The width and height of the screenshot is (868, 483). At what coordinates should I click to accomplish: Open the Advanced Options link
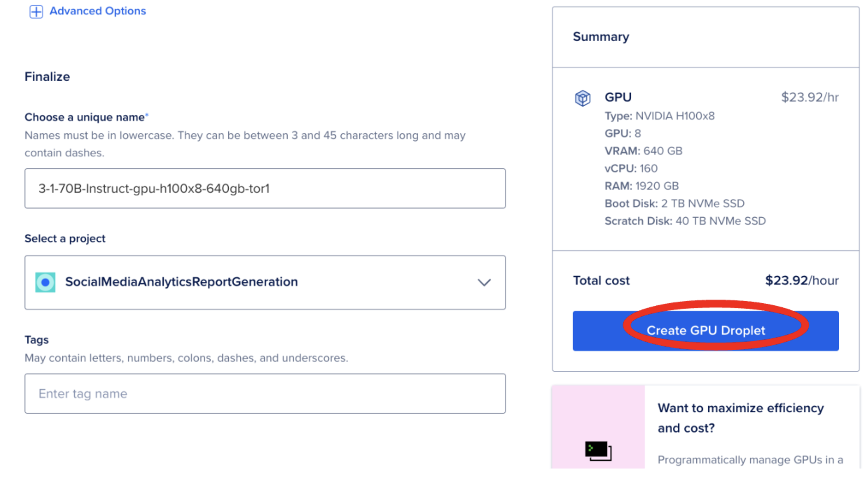[x=97, y=11]
